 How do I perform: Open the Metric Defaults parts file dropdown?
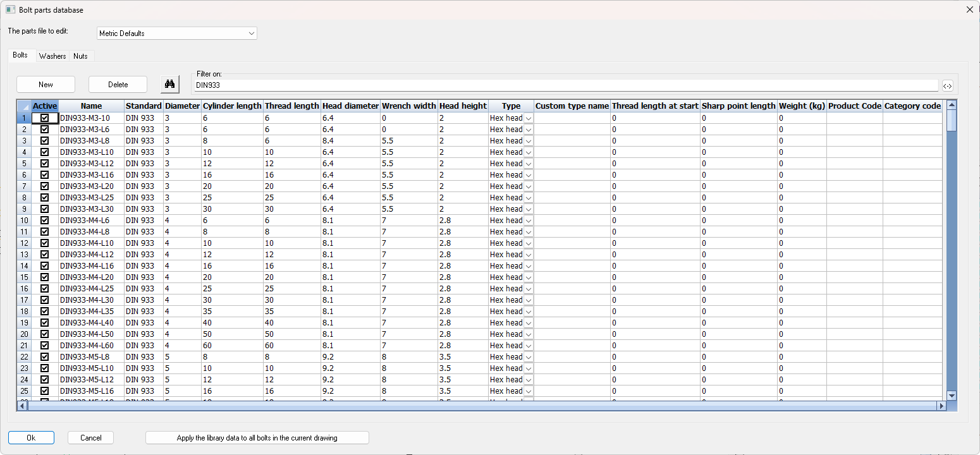point(177,33)
